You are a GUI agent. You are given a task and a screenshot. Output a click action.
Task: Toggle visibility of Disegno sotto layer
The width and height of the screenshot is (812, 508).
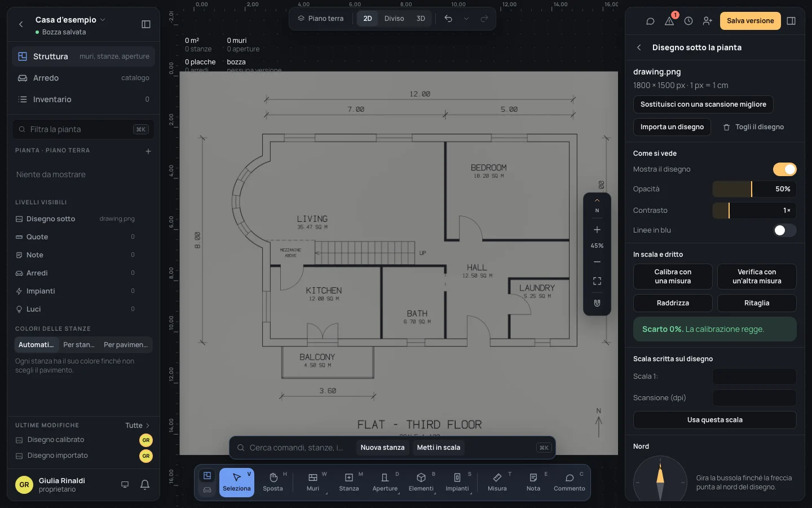coord(19,219)
